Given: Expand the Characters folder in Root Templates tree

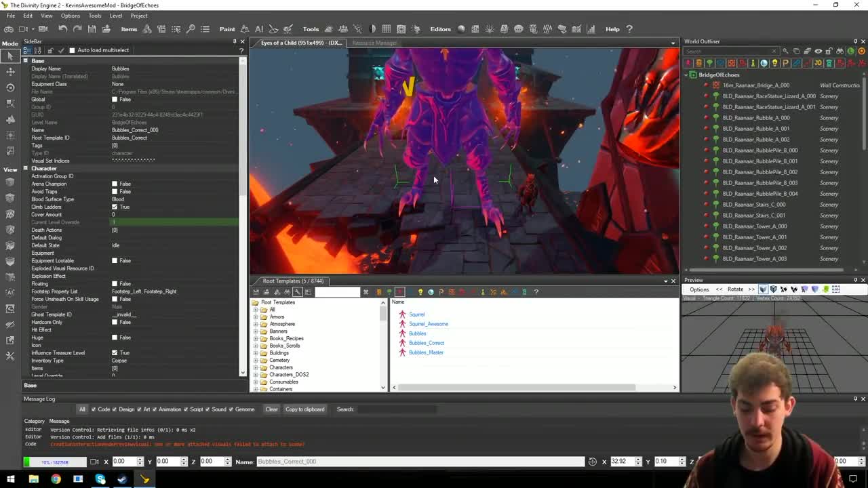Looking at the screenshot, I should [x=256, y=367].
